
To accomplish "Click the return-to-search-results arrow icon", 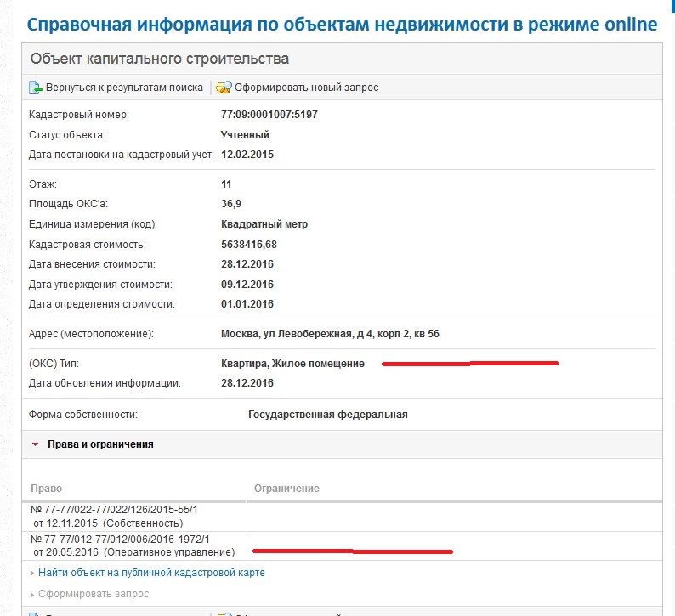I will pos(36,88).
